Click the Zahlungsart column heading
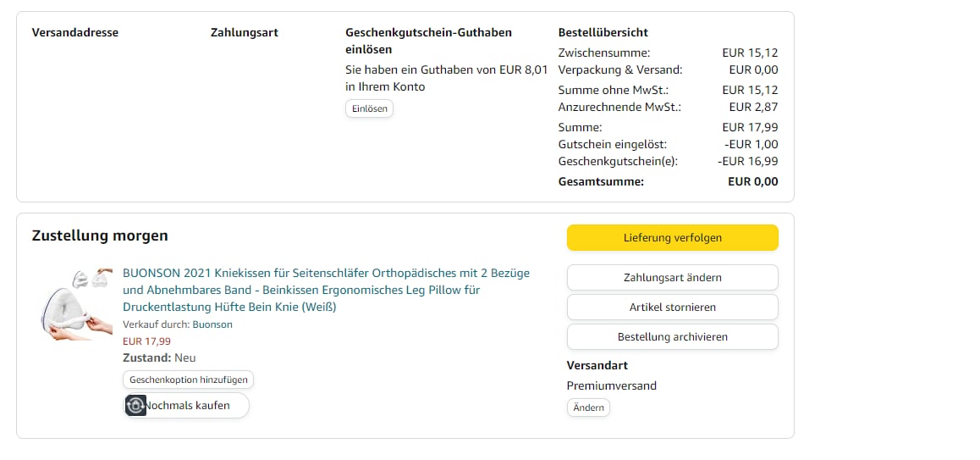The height and width of the screenshot is (460, 980). [245, 32]
